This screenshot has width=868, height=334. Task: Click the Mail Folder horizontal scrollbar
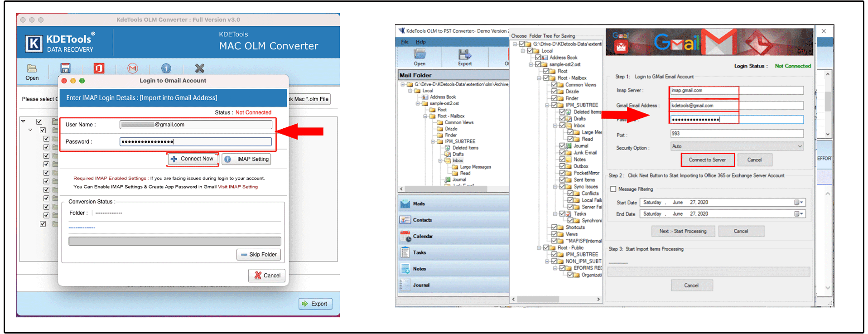pos(453,189)
